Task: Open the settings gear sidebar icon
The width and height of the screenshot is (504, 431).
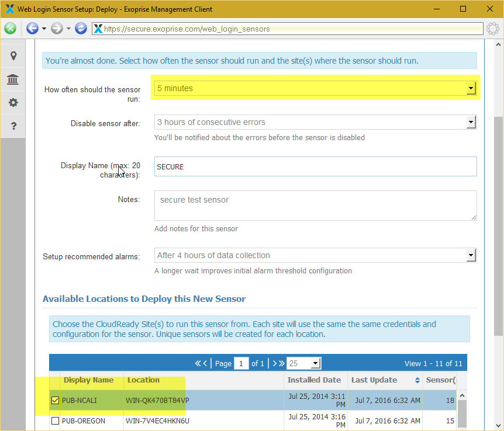Action: [13, 102]
